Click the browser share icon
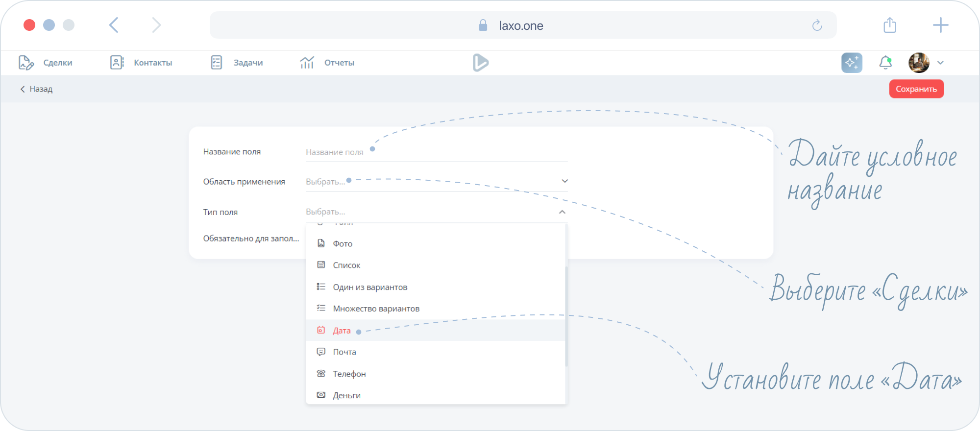980x431 pixels. [890, 25]
